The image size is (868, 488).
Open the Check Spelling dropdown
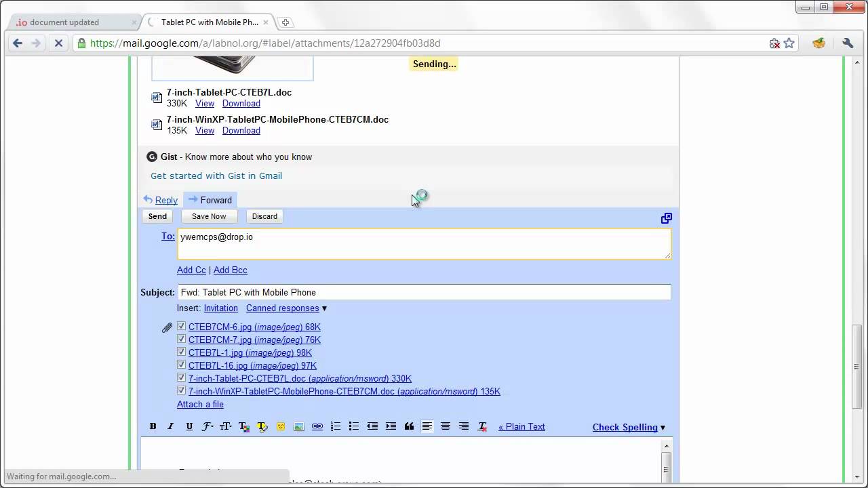click(629, 427)
